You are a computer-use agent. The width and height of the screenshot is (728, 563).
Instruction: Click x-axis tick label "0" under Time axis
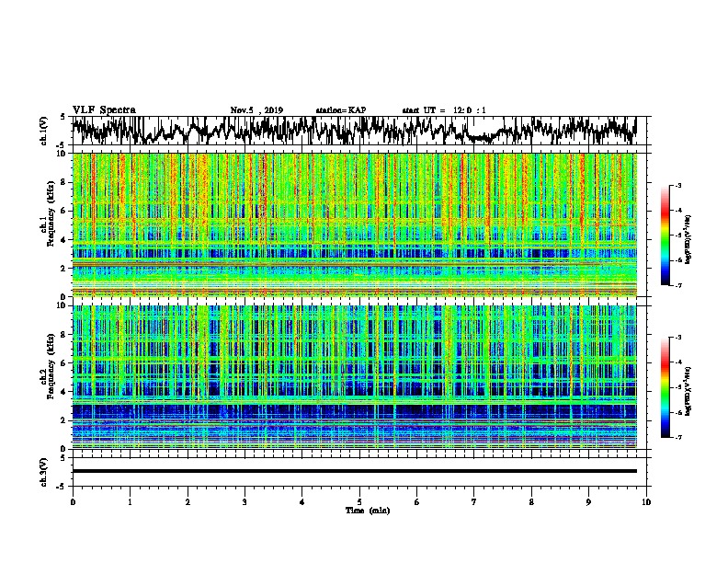[73, 502]
